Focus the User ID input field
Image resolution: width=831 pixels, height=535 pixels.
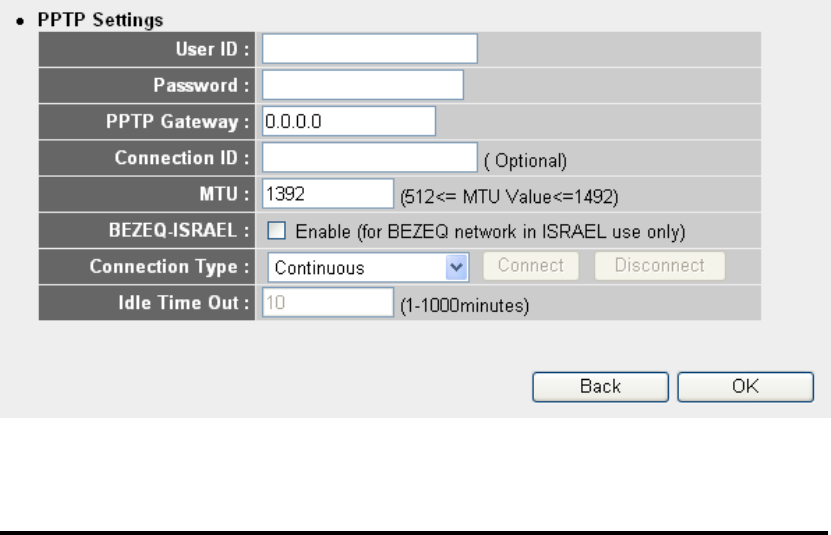(x=369, y=49)
